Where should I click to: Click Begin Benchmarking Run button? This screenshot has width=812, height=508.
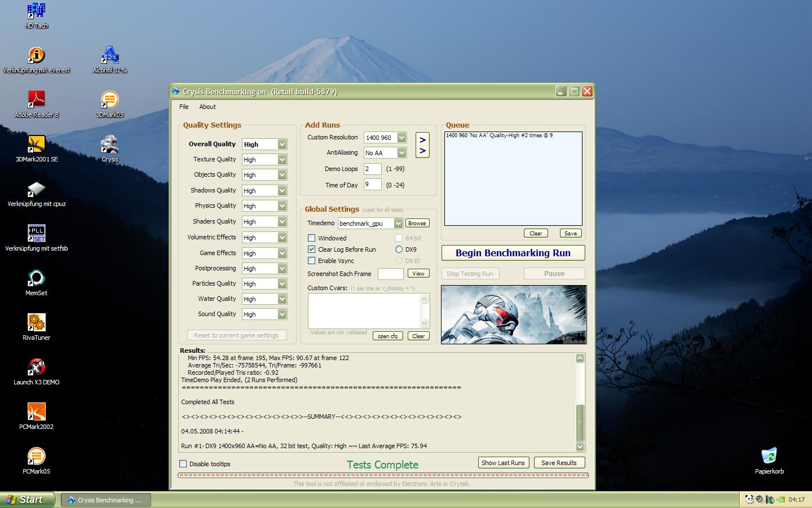[x=513, y=253]
